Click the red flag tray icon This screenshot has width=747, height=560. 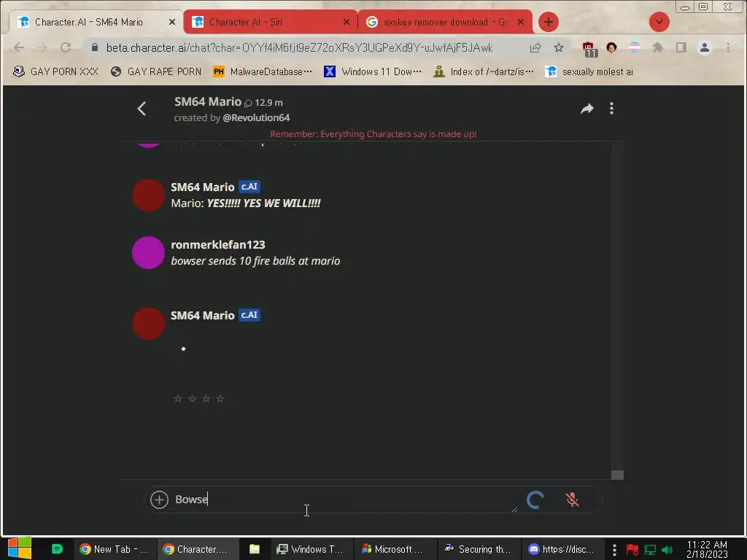tap(632, 550)
